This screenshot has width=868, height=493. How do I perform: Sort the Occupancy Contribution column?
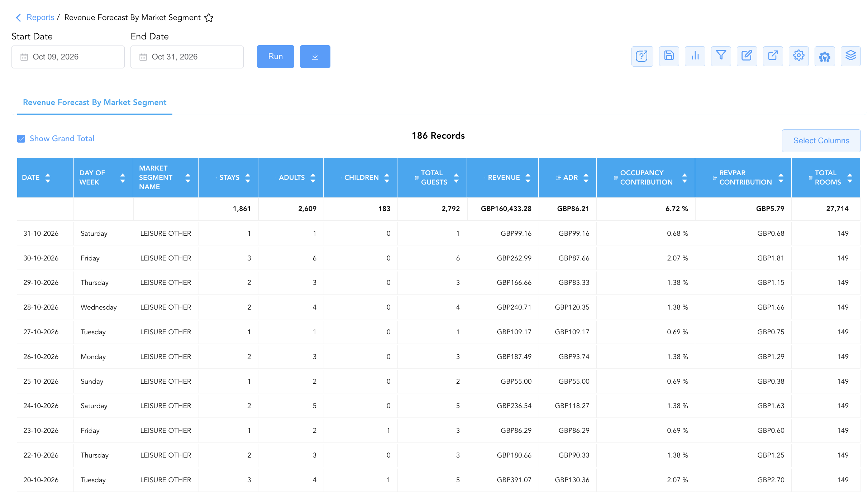pos(685,178)
